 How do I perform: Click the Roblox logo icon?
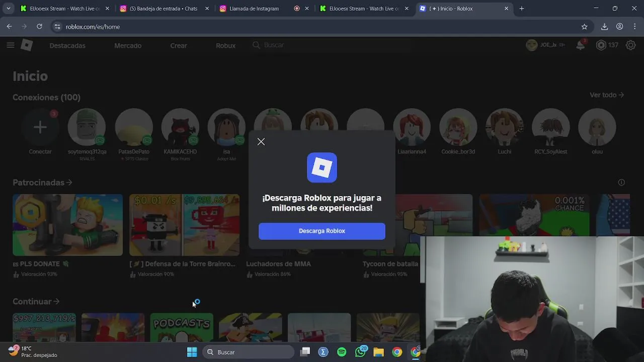27,45
